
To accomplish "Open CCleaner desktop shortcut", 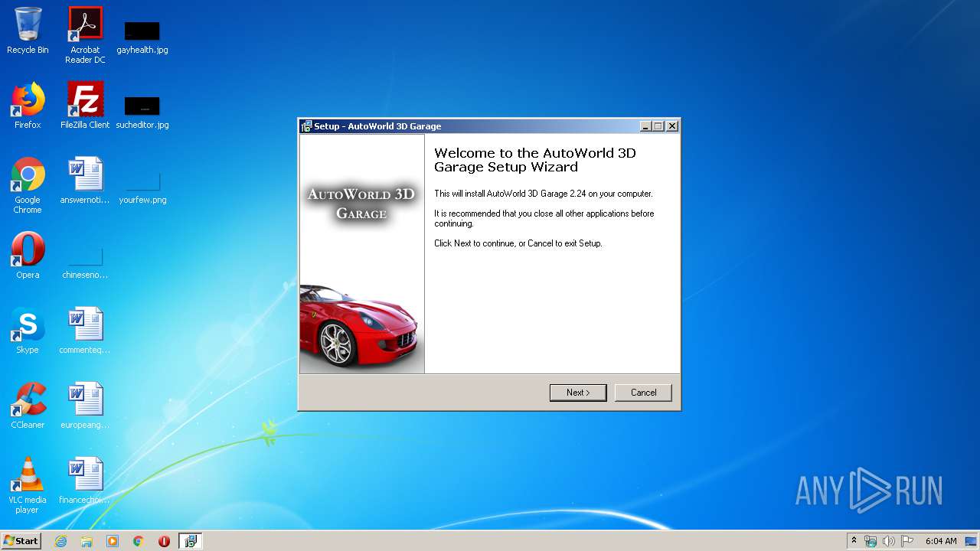I will pyautogui.click(x=28, y=406).
